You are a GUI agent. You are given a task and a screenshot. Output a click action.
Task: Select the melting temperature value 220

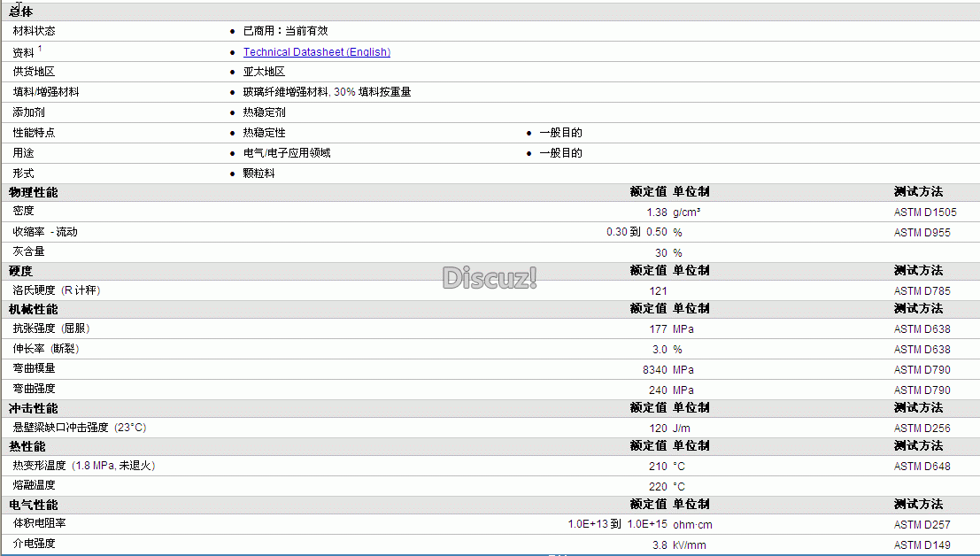(x=658, y=487)
